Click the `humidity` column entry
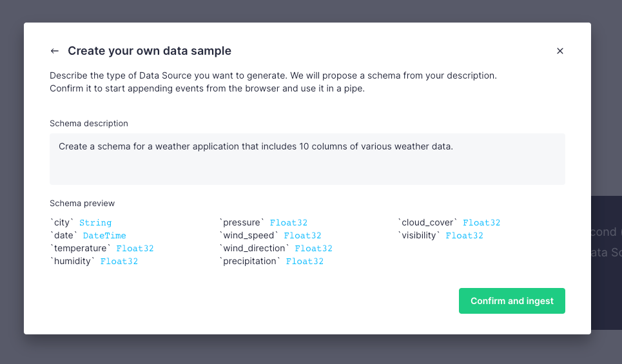This screenshot has height=364, width=622. click(x=73, y=261)
